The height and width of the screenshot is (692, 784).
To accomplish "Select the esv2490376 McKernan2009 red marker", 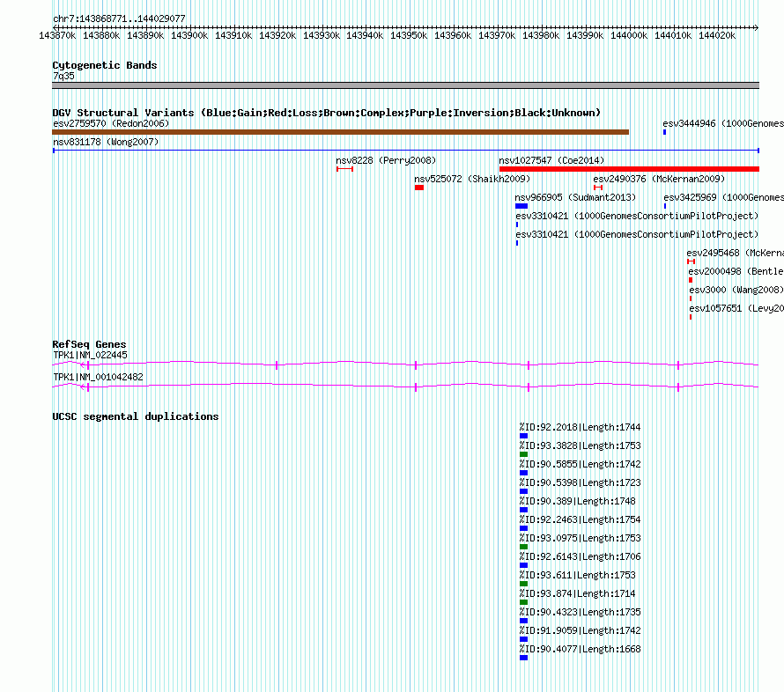I will pyautogui.click(x=598, y=188).
